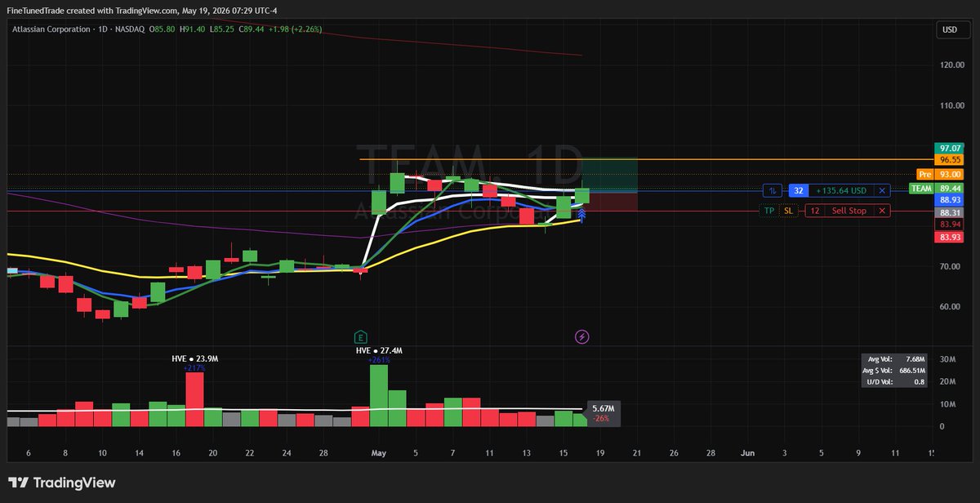The image size is (980, 503).
Task: Add take profit via TP button
Action: click(769, 211)
